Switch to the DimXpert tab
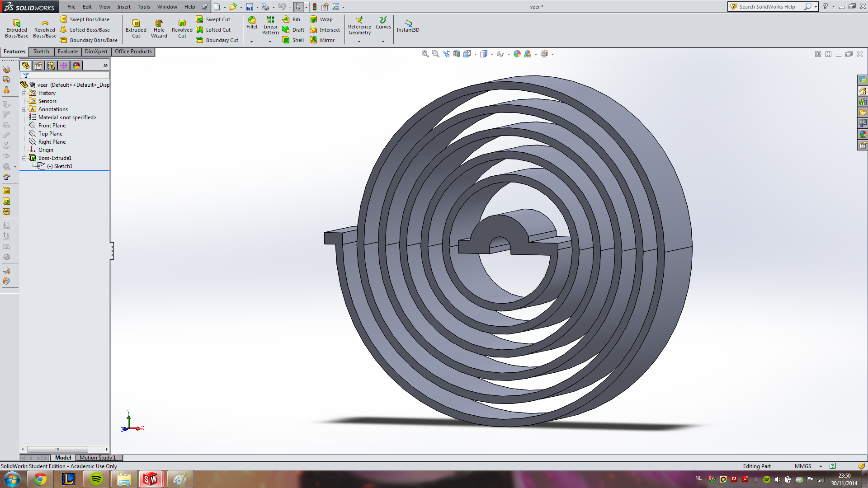868x488 pixels. click(96, 52)
